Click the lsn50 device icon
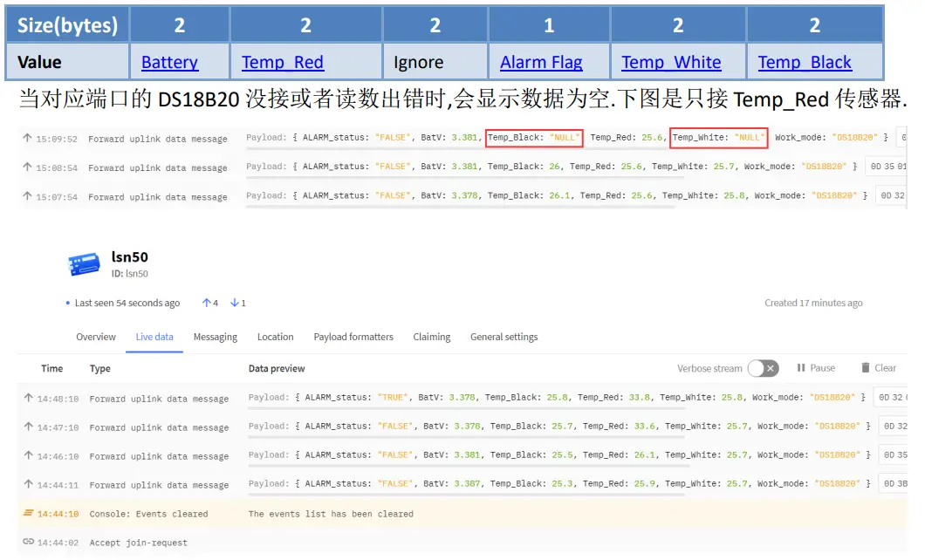 [86, 263]
